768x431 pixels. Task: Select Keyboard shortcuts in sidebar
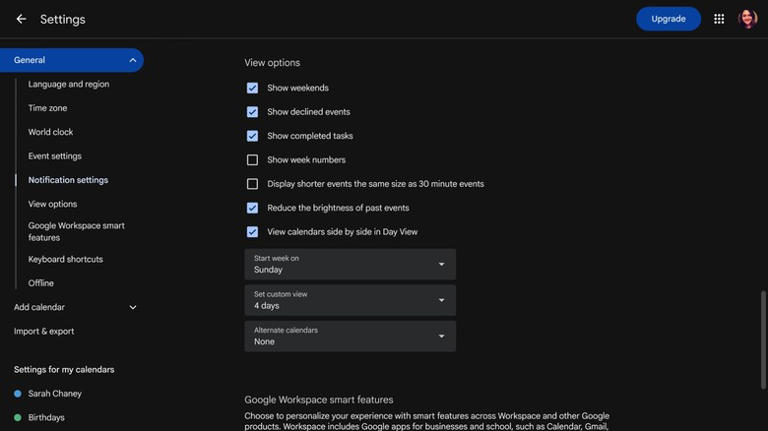[x=65, y=260]
